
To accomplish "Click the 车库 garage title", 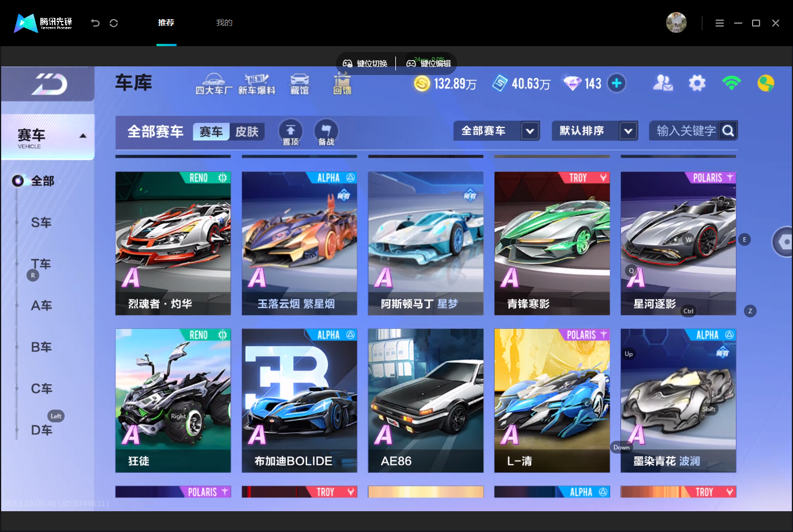I will 134,83.
